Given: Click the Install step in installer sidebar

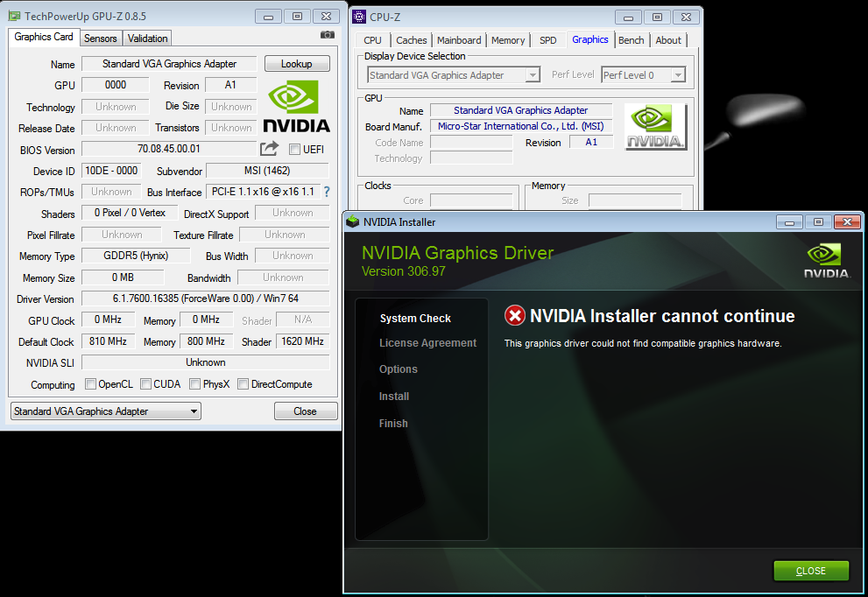Looking at the screenshot, I should 393,397.
